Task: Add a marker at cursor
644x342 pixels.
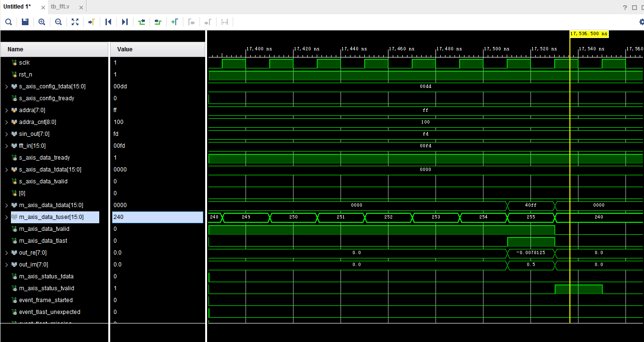Action: 175,22
